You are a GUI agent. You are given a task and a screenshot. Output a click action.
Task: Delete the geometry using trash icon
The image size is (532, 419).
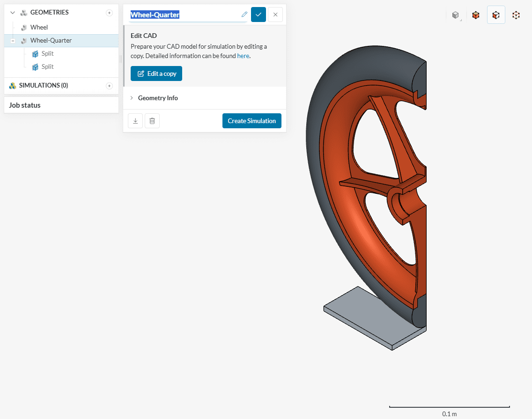click(152, 121)
